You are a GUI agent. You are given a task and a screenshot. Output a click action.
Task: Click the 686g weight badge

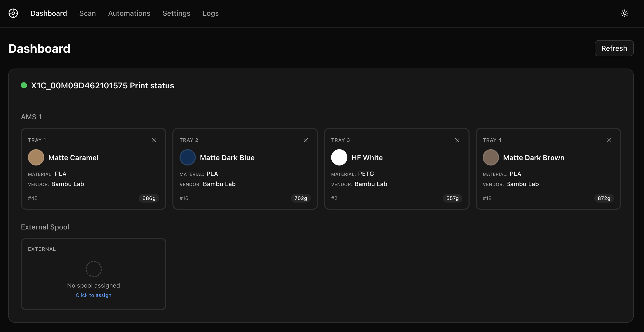coord(149,198)
